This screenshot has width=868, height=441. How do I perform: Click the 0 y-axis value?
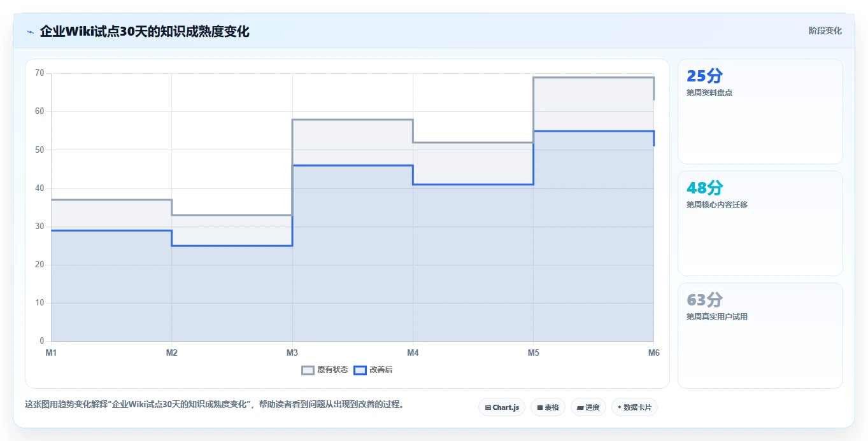[x=41, y=341]
